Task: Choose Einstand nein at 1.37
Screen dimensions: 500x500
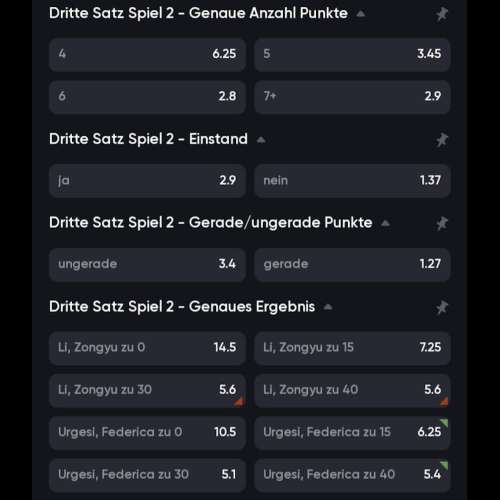Action: (353, 181)
